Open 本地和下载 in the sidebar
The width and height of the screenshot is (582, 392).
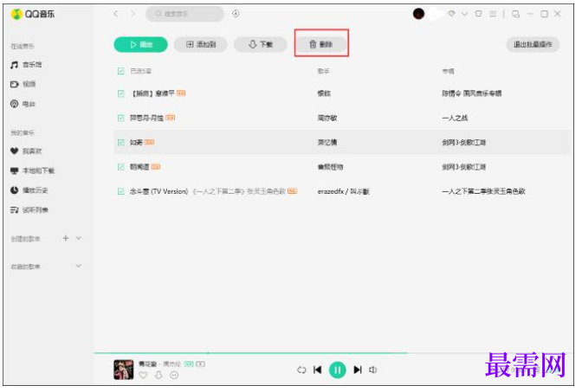click(32, 170)
